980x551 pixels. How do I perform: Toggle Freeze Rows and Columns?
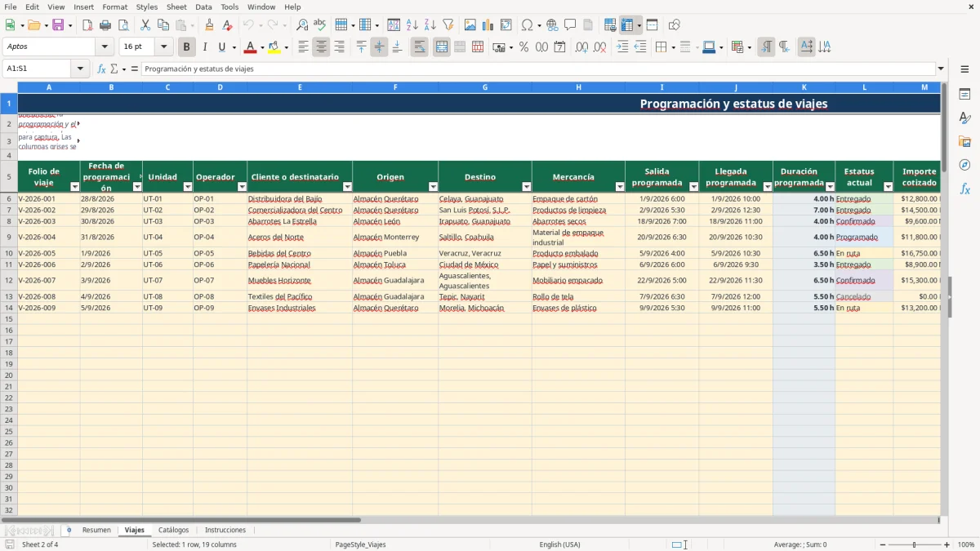tap(627, 25)
